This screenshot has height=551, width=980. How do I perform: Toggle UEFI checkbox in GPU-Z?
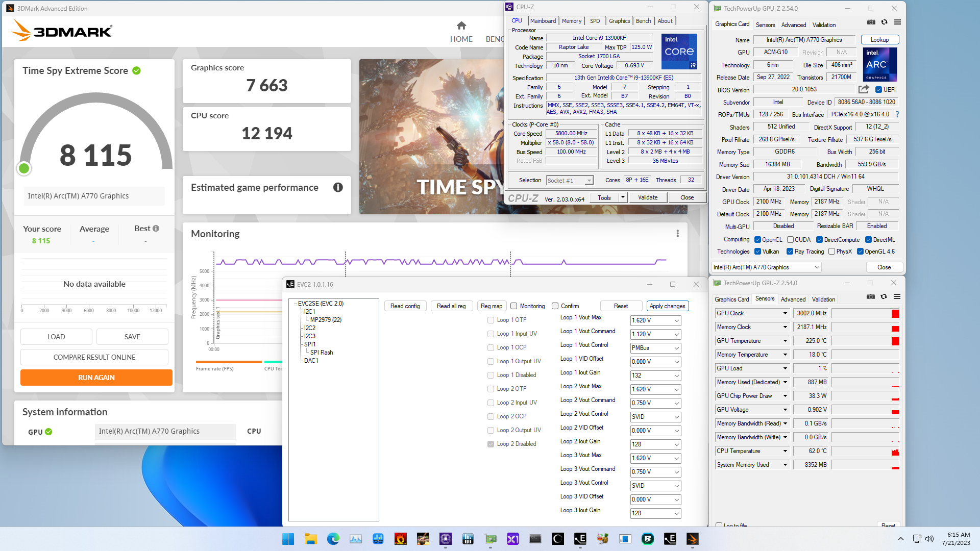(878, 90)
